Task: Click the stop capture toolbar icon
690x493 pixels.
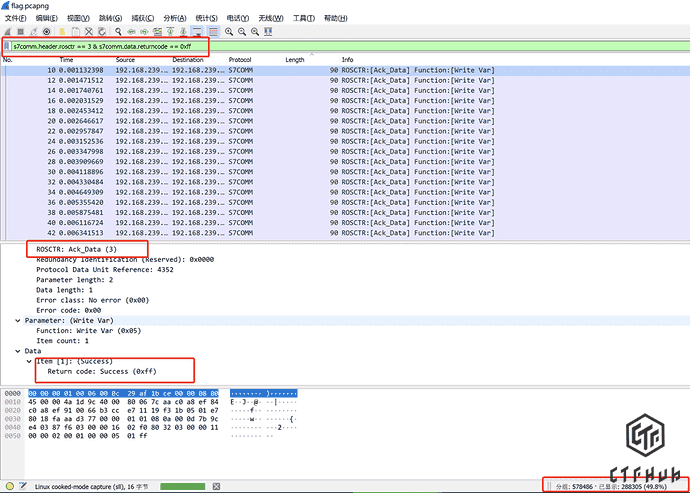Action: tap(21, 32)
